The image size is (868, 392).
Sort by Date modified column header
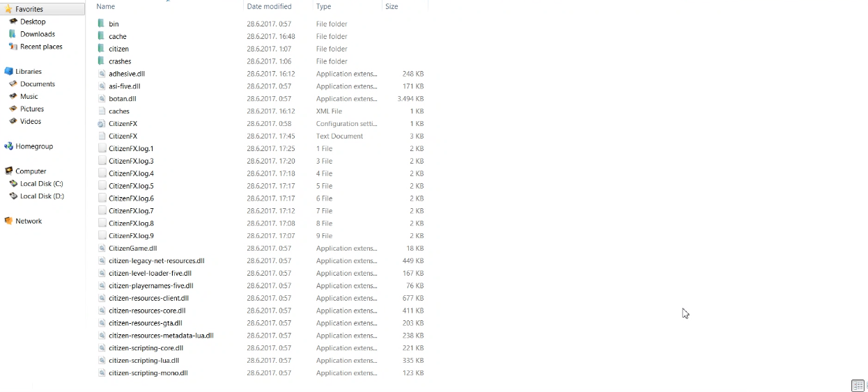point(269,6)
